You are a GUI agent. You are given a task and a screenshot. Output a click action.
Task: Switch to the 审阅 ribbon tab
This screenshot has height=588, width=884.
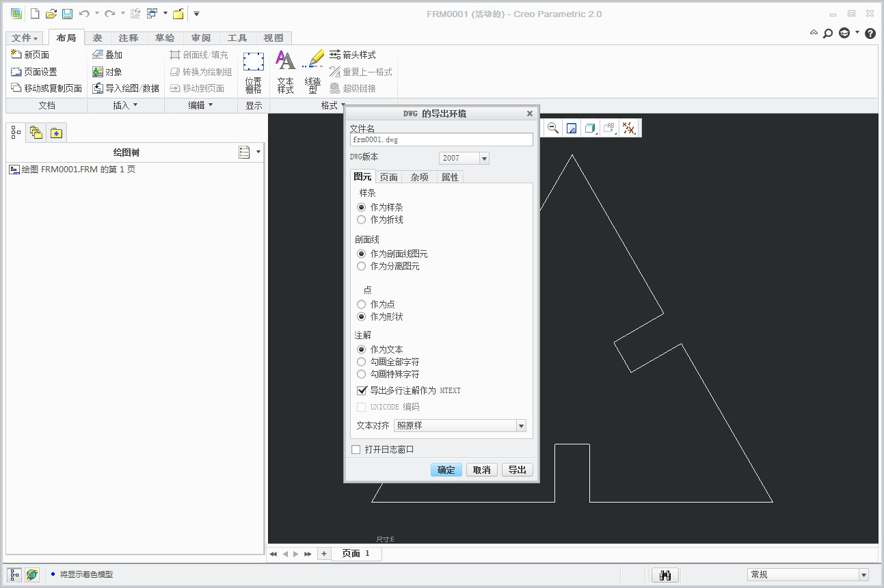click(201, 38)
